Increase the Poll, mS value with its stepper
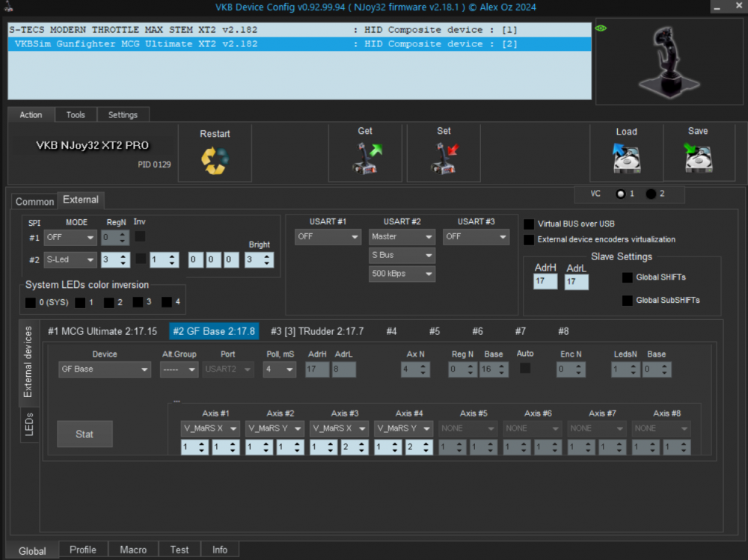 pyautogui.click(x=291, y=365)
